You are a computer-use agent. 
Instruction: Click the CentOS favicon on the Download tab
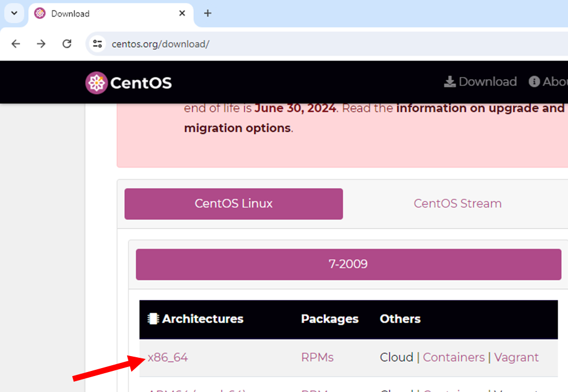pyautogui.click(x=40, y=14)
